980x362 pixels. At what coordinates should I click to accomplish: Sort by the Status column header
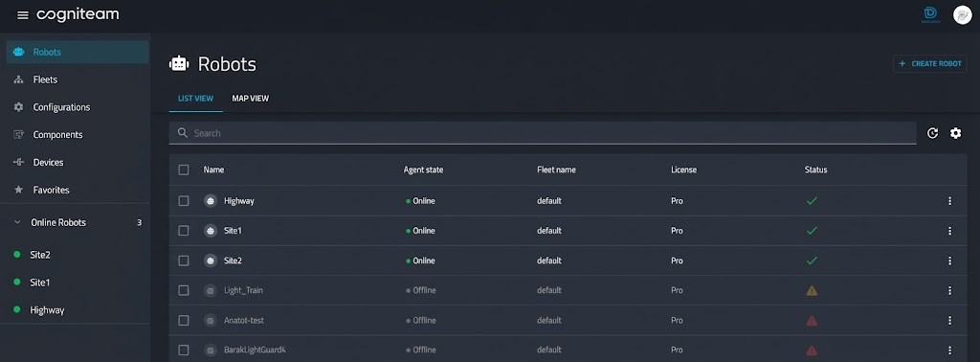coord(815,170)
